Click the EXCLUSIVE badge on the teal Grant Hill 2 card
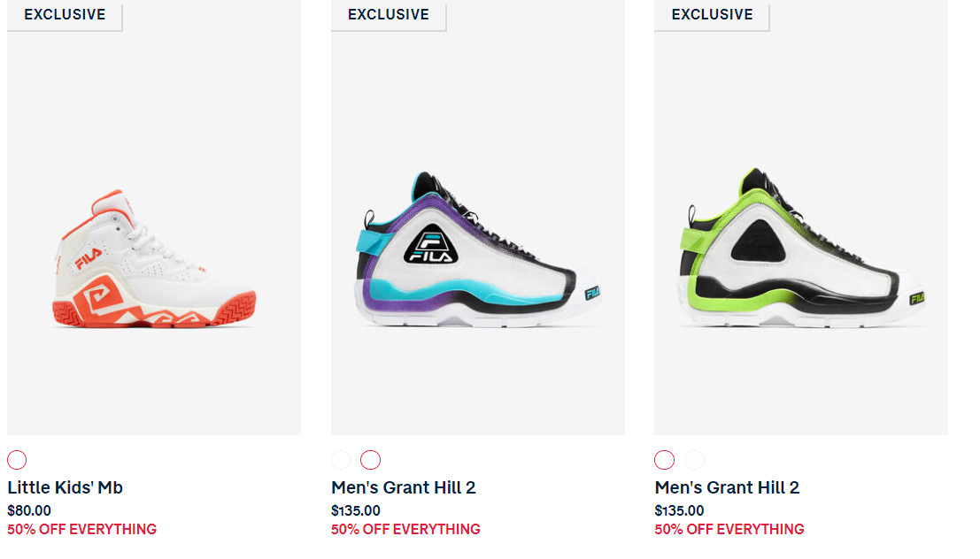980x559 pixels. (388, 14)
